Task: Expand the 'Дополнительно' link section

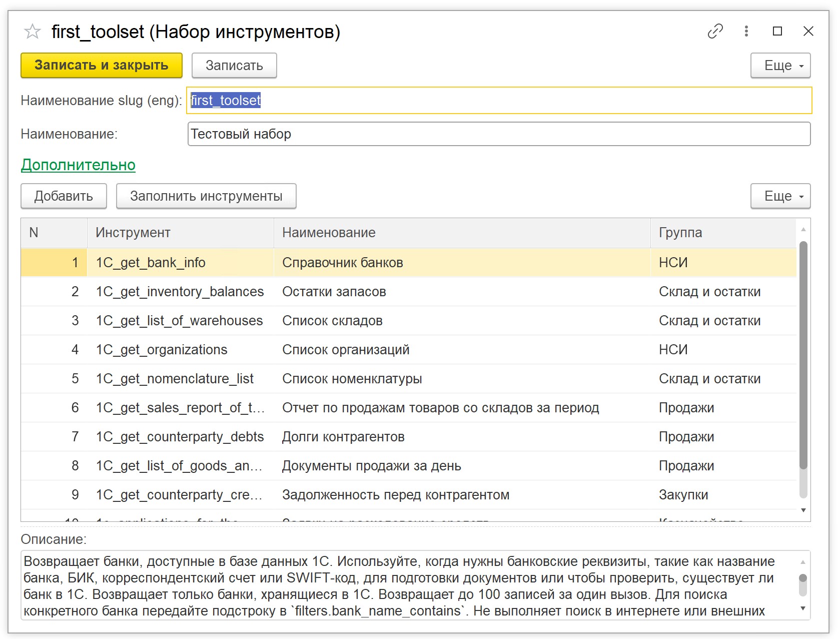Action: pyautogui.click(x=78, y=165)
